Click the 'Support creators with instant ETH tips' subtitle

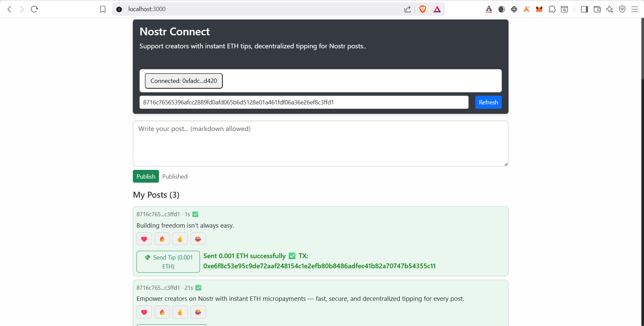pyautogui.click(x=253, y=46)
